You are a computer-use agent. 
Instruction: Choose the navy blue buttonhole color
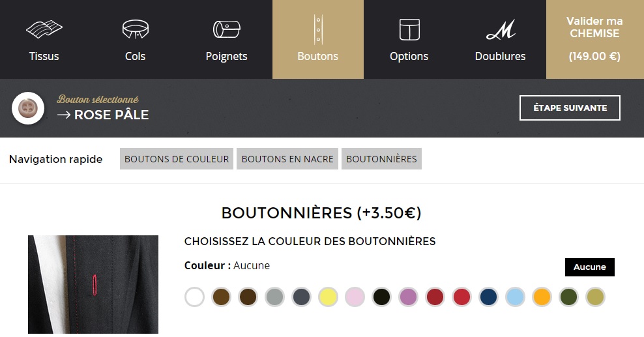coord(488,297)
